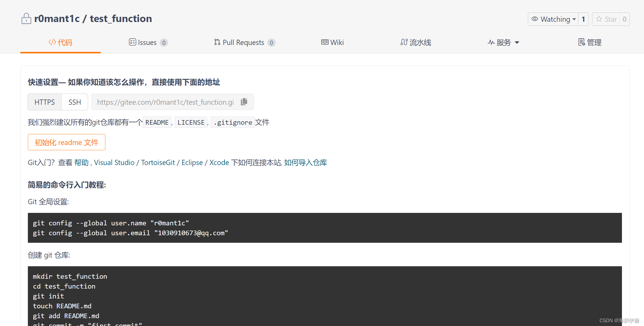Click the watcher count number 1
The height and width of the screenshot is (326, 644).
click(x=583, y=19)
